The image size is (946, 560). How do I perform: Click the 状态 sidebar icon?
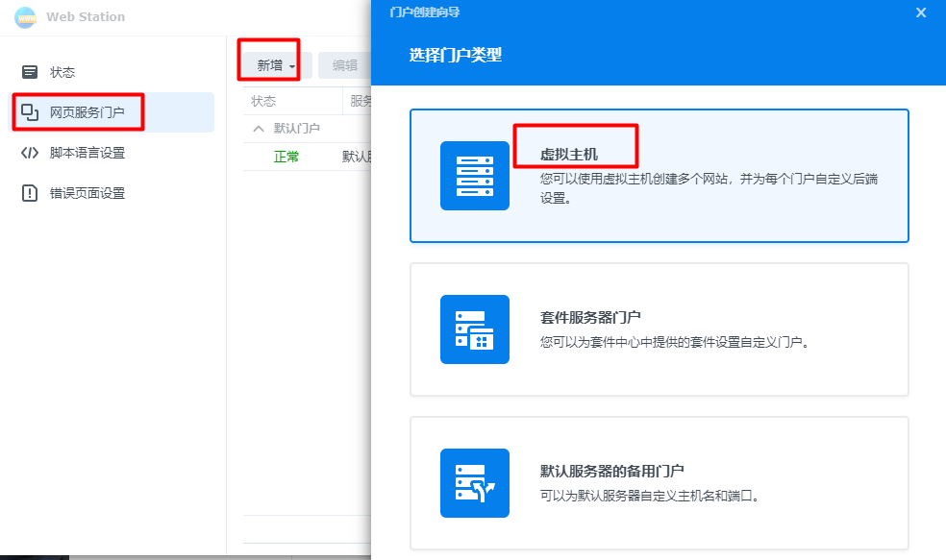[30, 72]
